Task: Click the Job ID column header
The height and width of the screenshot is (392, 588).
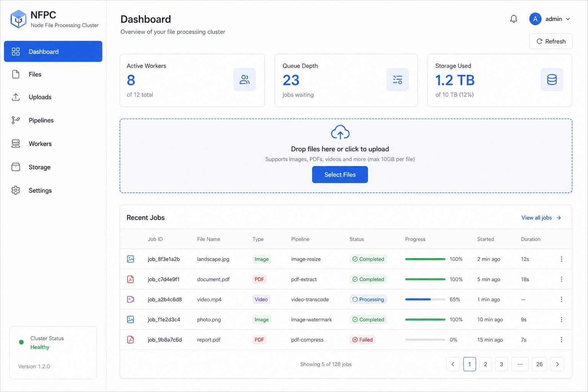Action: (155, 239)
